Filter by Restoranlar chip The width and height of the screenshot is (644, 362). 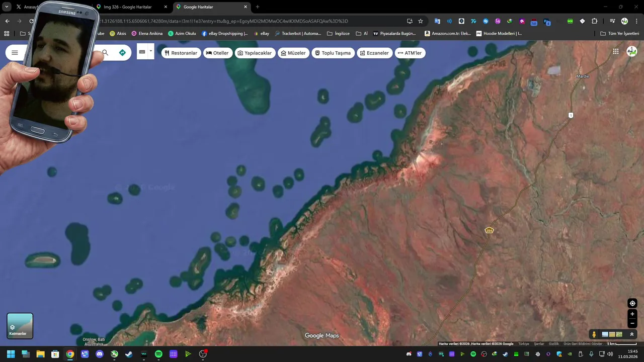(x=181, y=53)
